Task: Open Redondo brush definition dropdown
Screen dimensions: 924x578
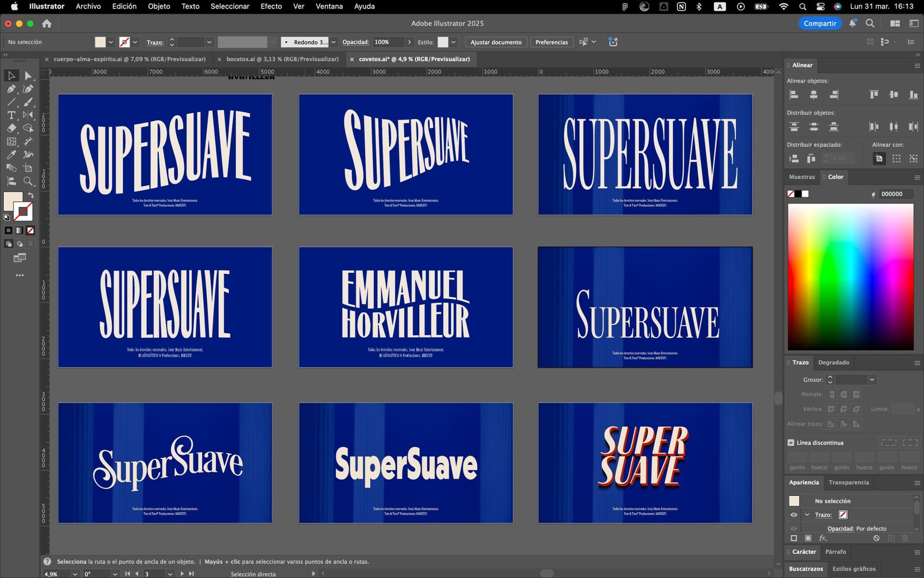Action: coord(333,42)
